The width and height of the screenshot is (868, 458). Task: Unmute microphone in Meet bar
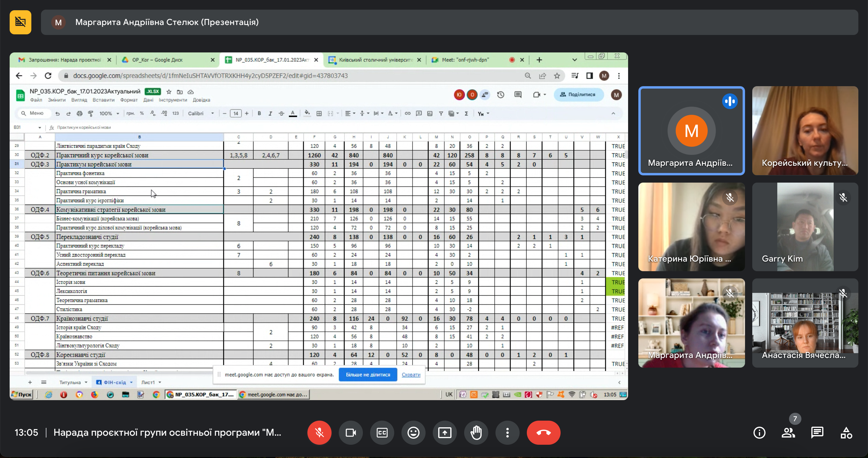coord(319,432)
